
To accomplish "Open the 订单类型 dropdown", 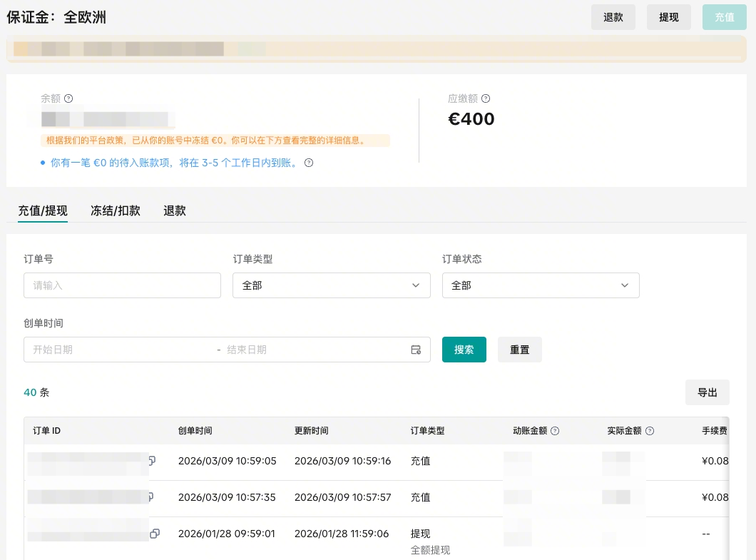I will click(331, 285).
